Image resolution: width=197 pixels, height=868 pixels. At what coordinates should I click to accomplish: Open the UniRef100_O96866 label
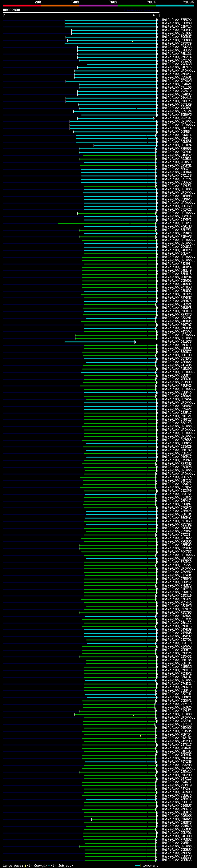(177, 816)
